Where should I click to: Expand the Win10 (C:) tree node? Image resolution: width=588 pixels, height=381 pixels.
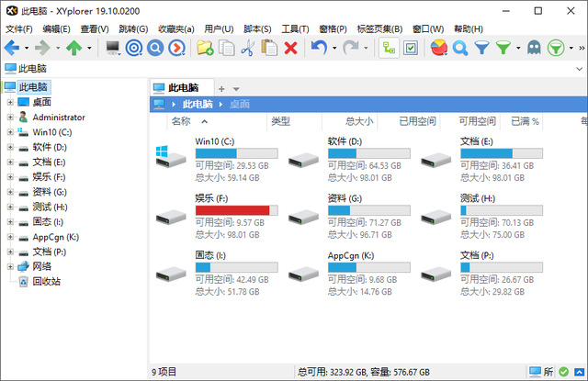click(x=10, y=132)
